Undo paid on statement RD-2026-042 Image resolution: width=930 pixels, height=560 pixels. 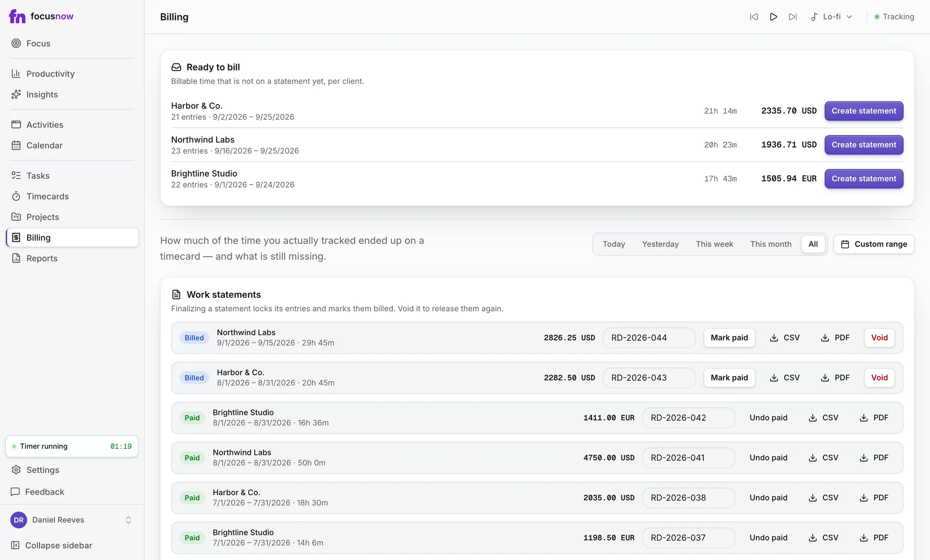point(768,418)
